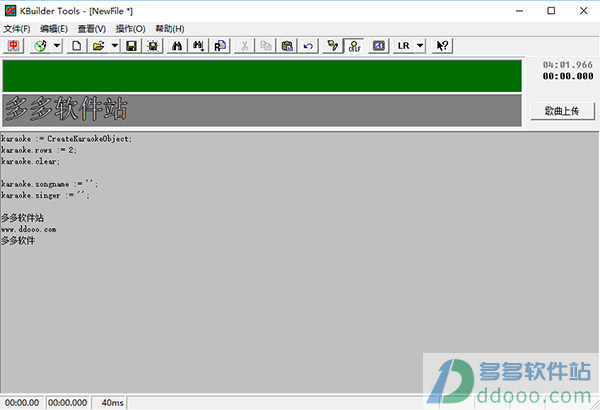
Task: Click the scissors cut icon
Action: click(244, 46)
